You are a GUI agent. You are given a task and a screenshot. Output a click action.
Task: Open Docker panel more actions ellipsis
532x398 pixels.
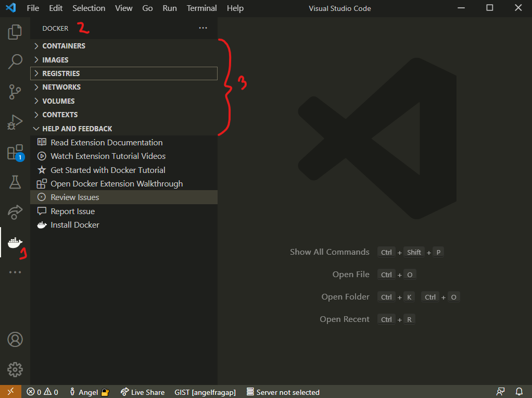coord(203,28)
